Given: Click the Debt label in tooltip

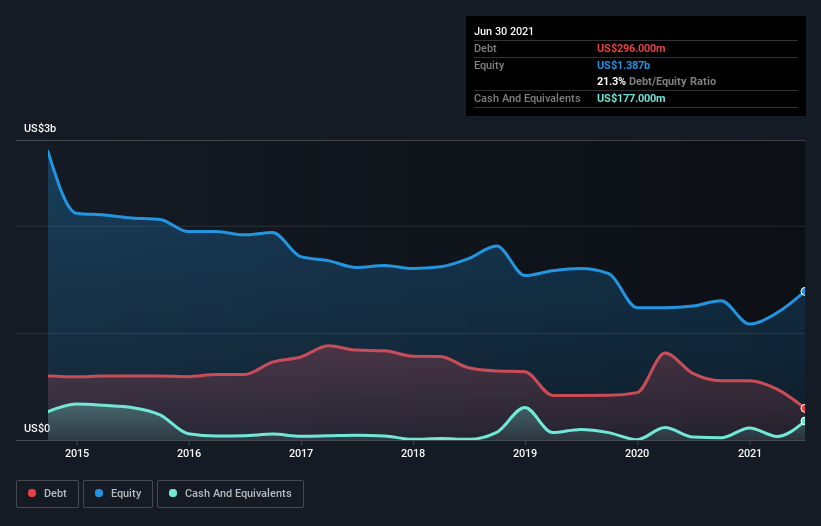Looking at the screenshot, I should (485, 48).
